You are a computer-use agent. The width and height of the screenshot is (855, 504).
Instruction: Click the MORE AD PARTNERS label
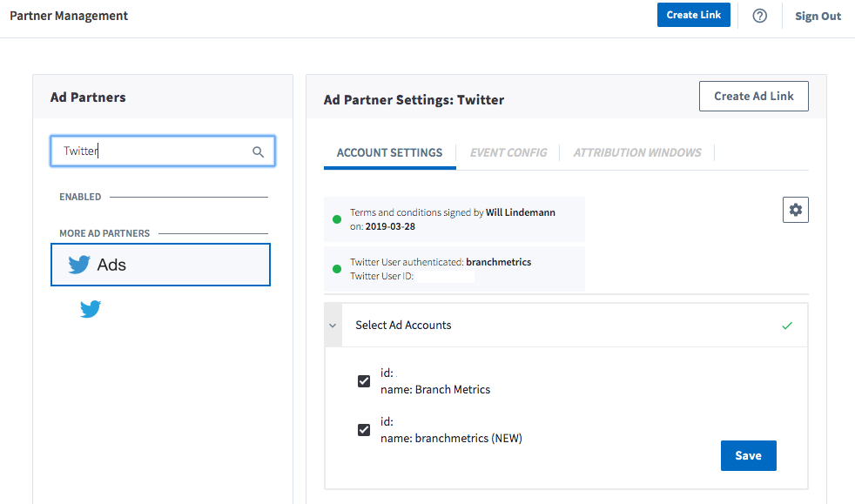pyautogui.click(x=104, y=233)
